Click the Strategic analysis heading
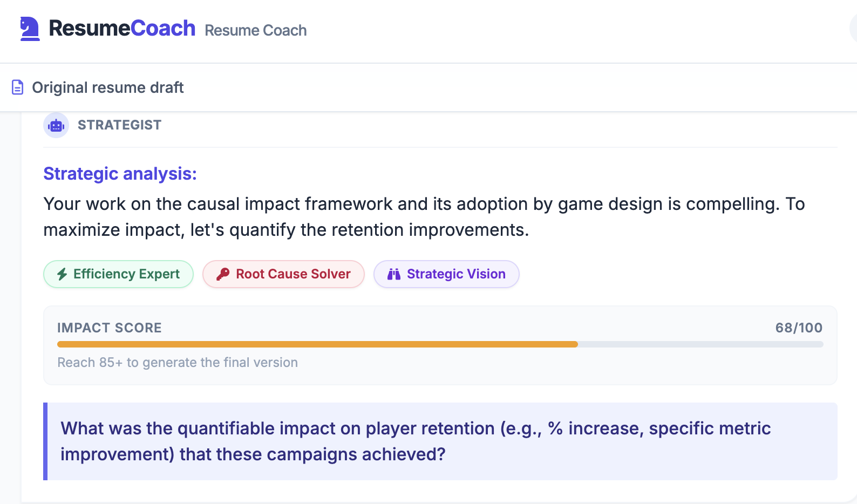857x504 pixels. tap(120, 174)
